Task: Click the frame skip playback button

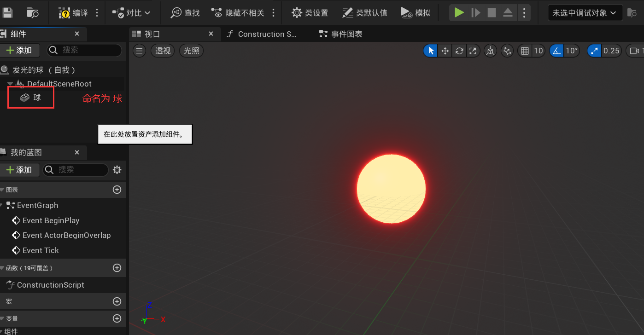Action: pyautogui.click(x=476, y=13)
